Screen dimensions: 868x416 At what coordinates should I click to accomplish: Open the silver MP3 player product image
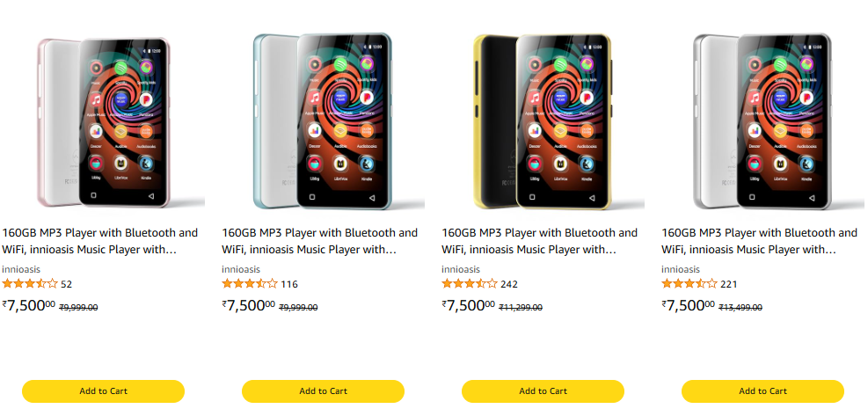pyautogui.click(x=762, y=121)
